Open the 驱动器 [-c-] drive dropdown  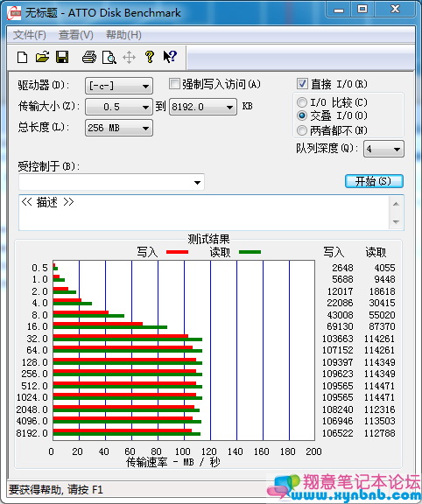tap(119, 86)
